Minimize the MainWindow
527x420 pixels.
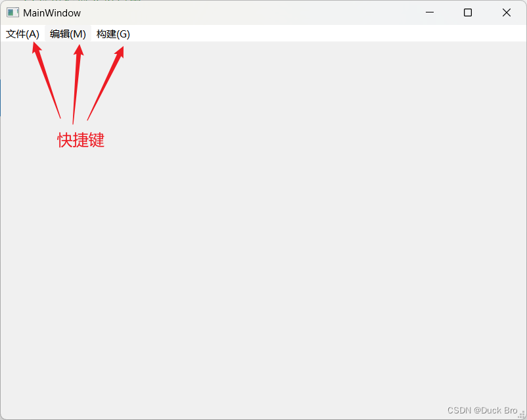click(x=430, y=12)
